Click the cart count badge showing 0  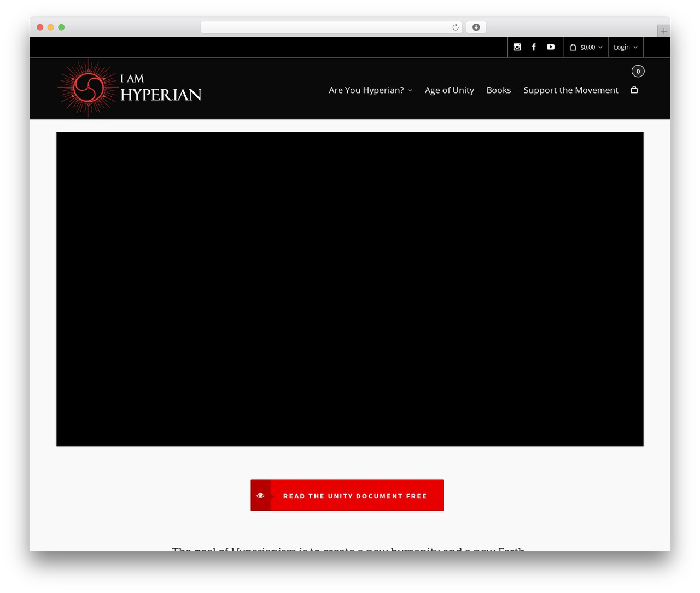[638, 71]
